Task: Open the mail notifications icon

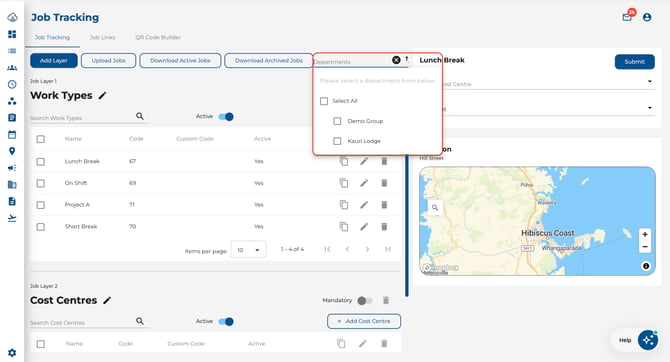Action: tap(627, 17)
